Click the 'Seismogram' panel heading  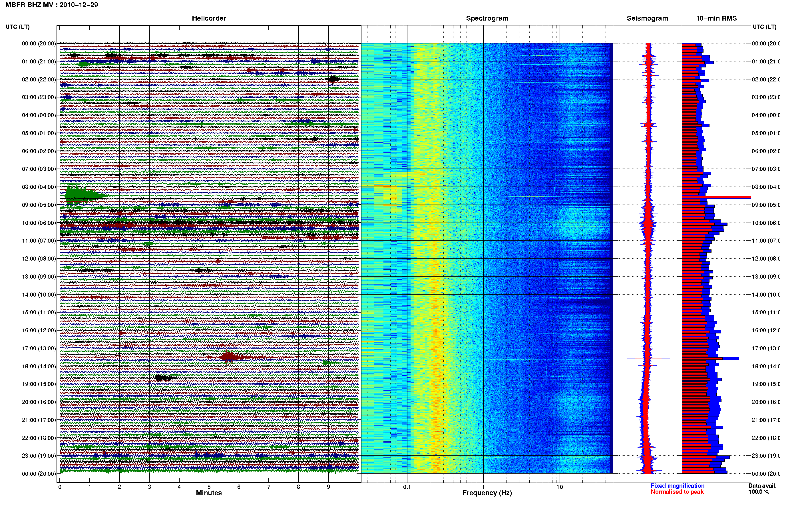coord(647,18)
